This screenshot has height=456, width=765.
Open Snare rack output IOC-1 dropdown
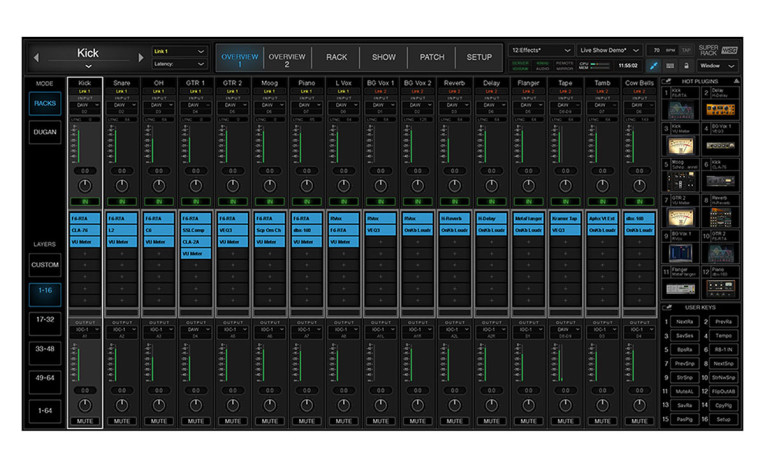pos(122,330)
